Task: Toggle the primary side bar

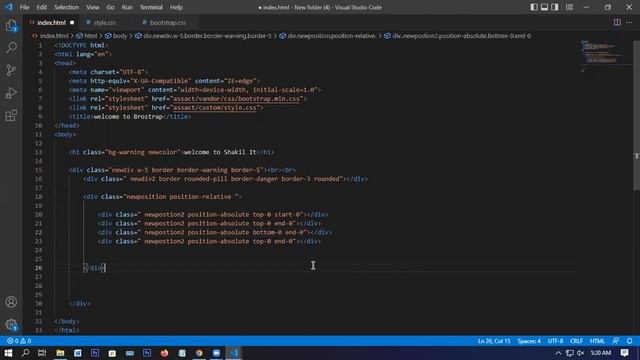Action: click(x=534, y=7)
